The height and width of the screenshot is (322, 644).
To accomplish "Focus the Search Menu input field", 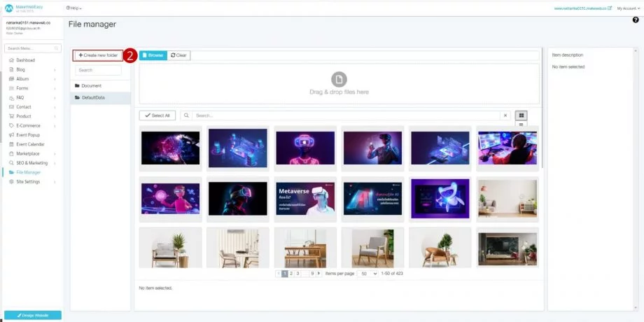I will (x=33, y=48).
